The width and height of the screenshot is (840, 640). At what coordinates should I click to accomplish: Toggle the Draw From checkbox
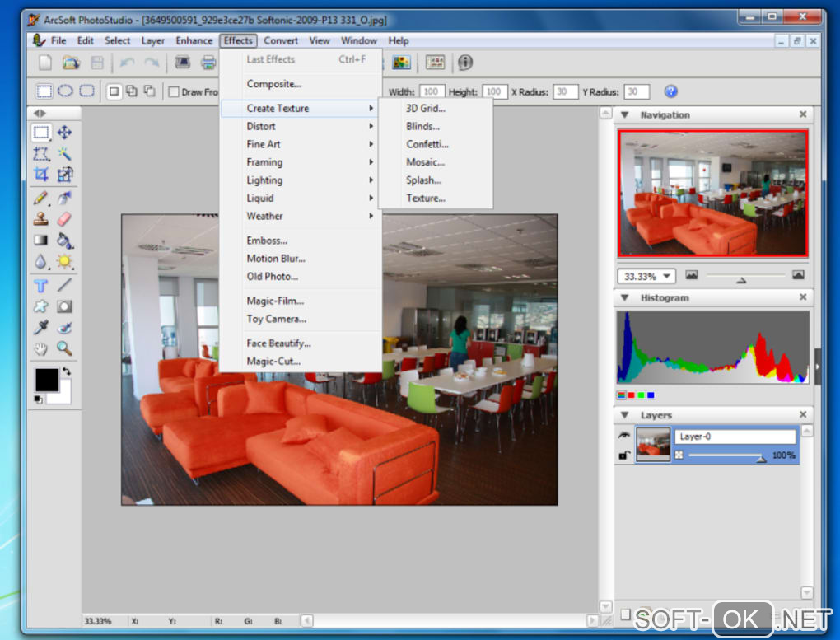pyautogui.click(x=174, y=91)
